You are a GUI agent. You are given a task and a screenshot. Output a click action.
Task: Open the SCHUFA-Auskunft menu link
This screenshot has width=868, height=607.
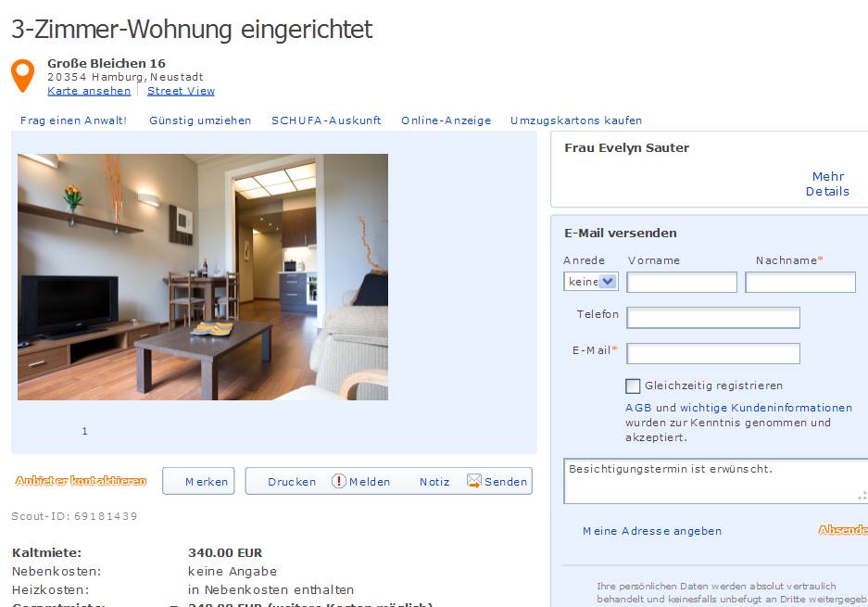tap(326, 120)
